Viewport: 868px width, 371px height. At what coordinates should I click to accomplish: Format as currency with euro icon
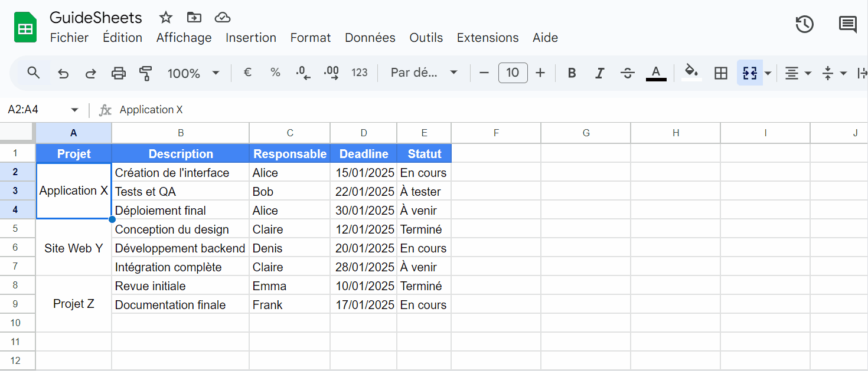(x=248, y=73)
